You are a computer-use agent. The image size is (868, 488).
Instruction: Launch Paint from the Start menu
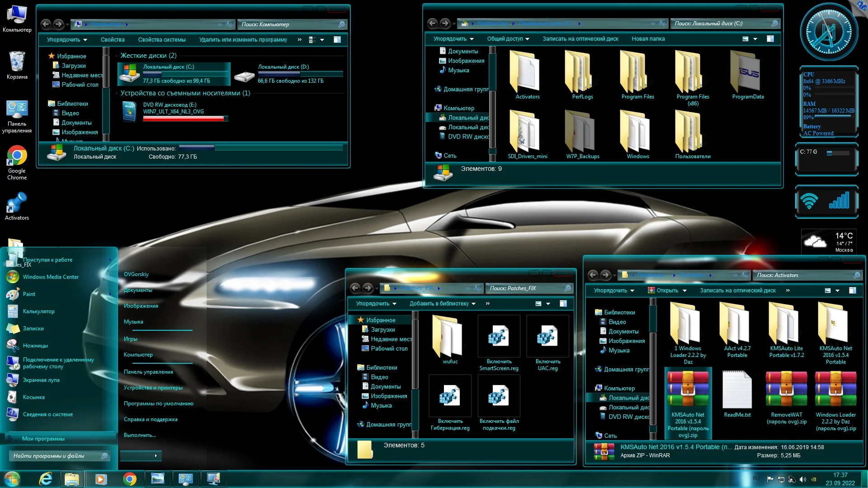click(29, 294)
